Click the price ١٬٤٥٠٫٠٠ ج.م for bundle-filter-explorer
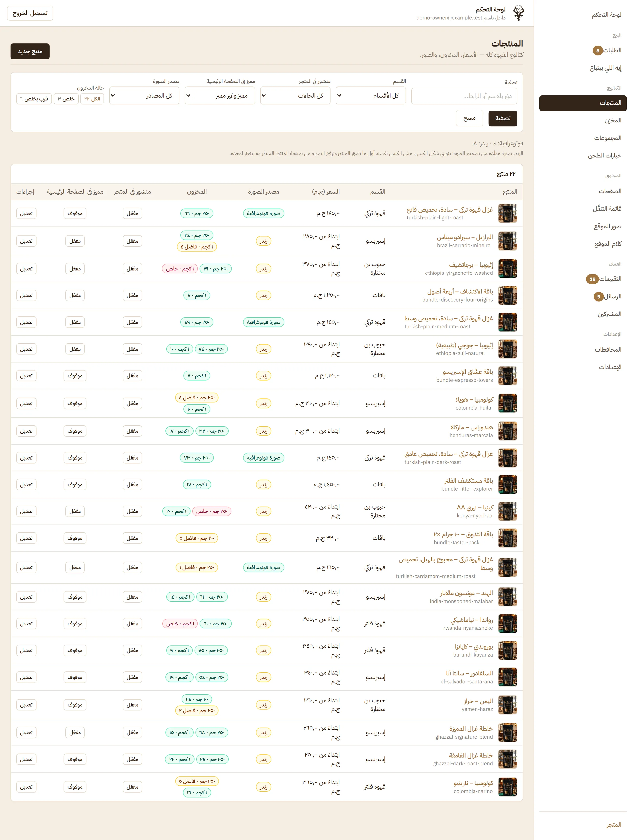 (x=326, y=485)
